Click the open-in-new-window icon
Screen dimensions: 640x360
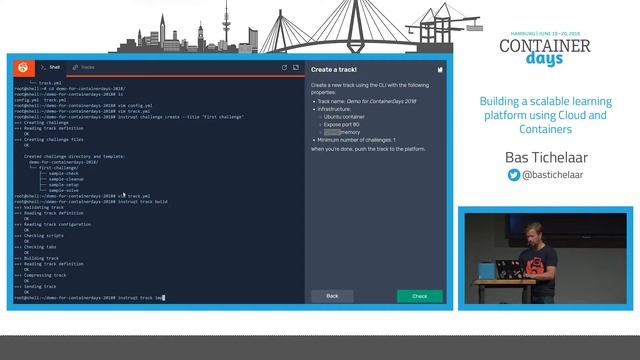pos(296,67)
